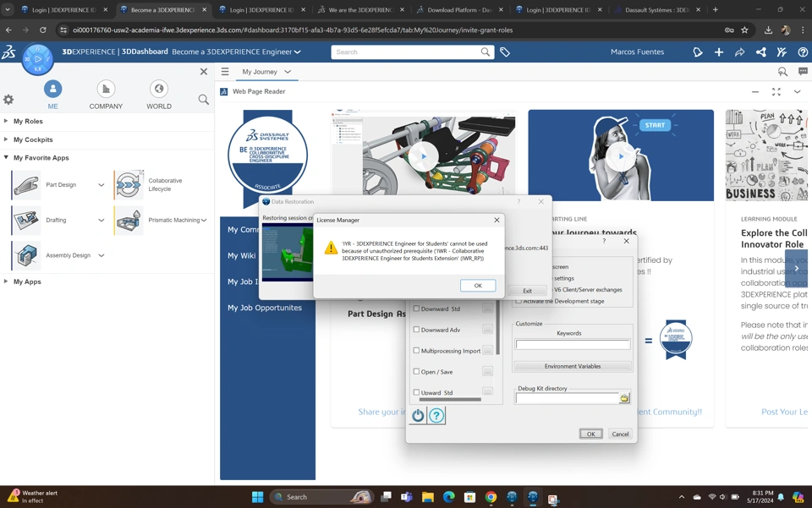Click Cancel in settings dialog

[x=620, y=434]
